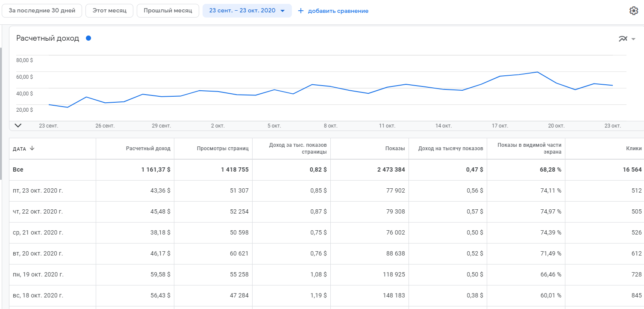Sort by Показы column header

(394, 149)
